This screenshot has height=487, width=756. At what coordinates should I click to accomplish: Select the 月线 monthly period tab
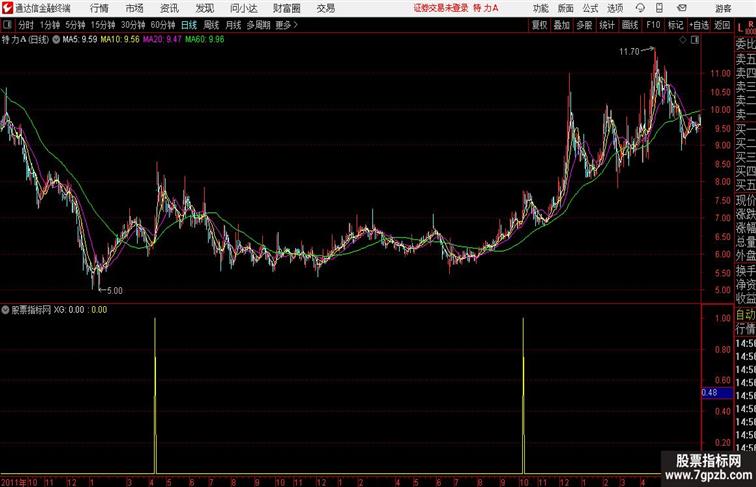tap(233, 25)
